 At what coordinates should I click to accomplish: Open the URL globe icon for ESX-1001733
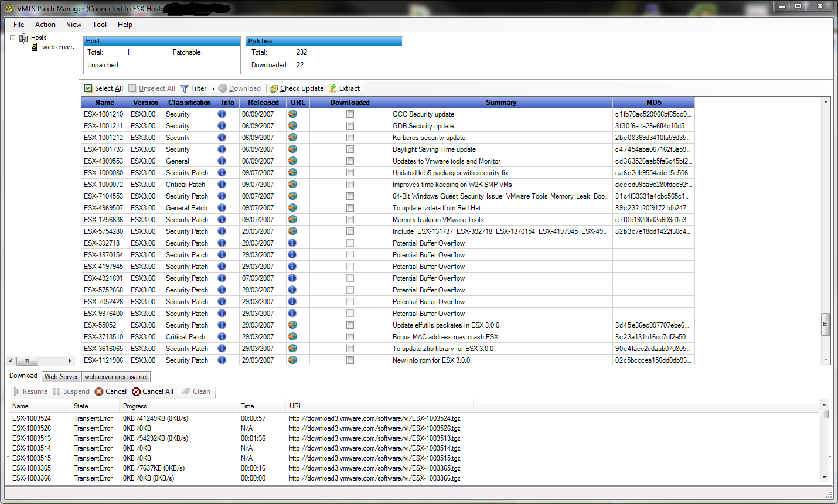pyautogui.click(x=292, y=149)
